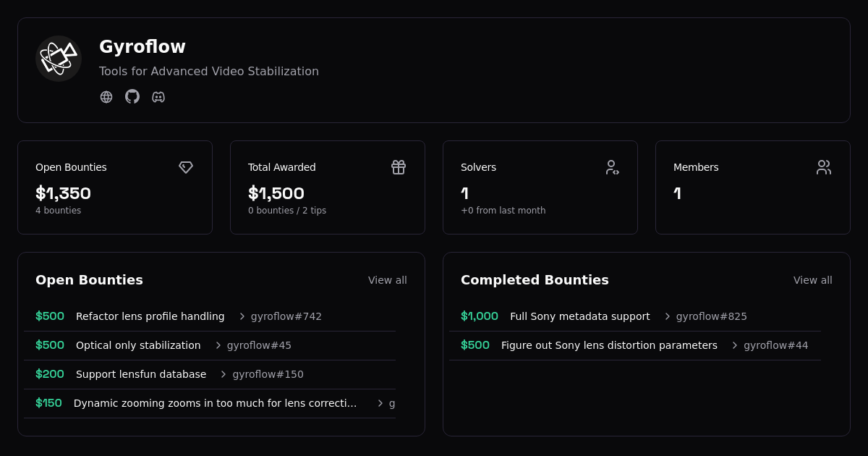Click chevron beside Optical only stabilization

[218, 345]
